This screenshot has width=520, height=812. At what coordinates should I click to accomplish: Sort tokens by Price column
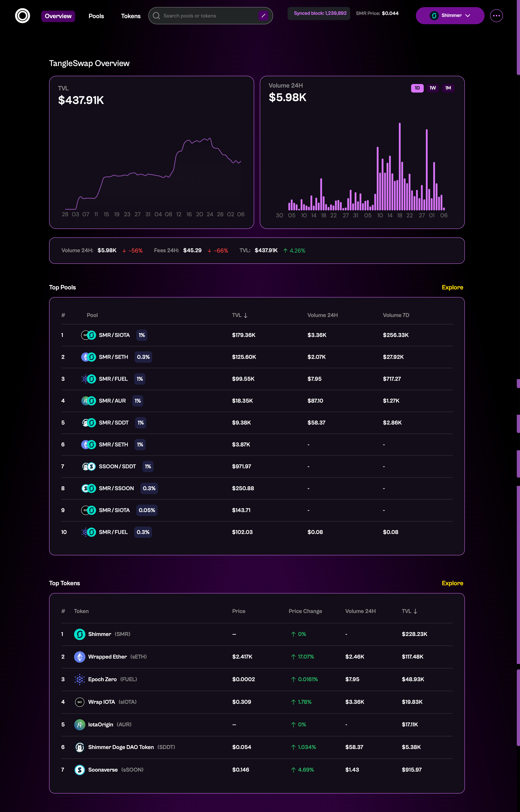(x=239, y=611)
